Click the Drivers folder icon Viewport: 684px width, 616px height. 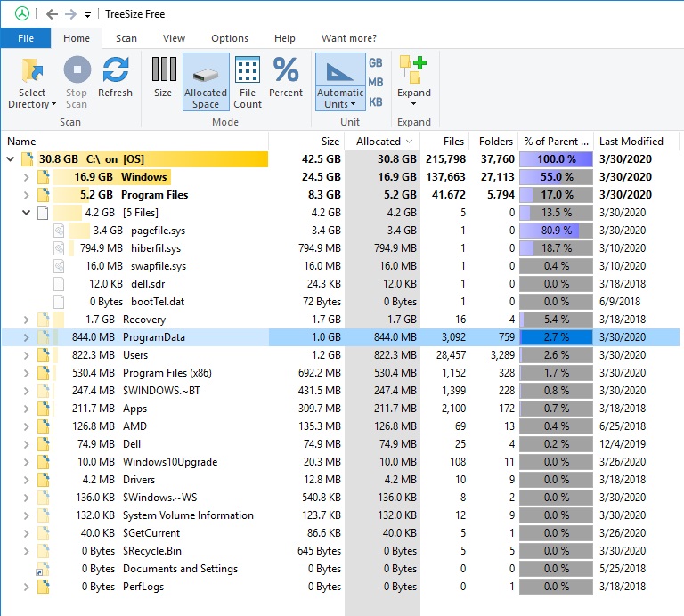pos(43,480)
